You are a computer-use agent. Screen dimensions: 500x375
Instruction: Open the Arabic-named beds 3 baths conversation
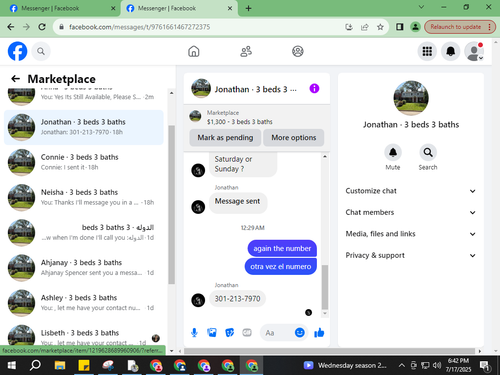[83, 233]
